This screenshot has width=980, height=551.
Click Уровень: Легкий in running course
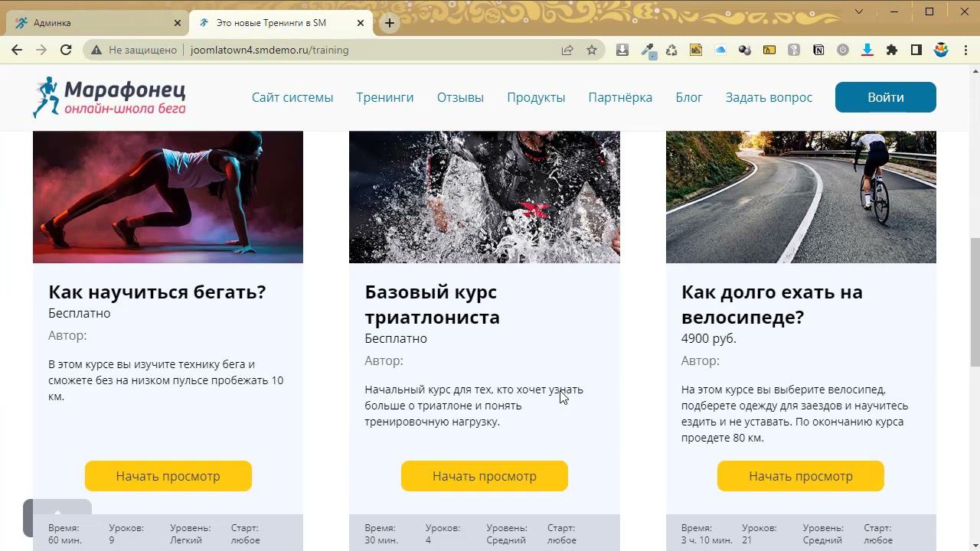[x=190, y=534]
